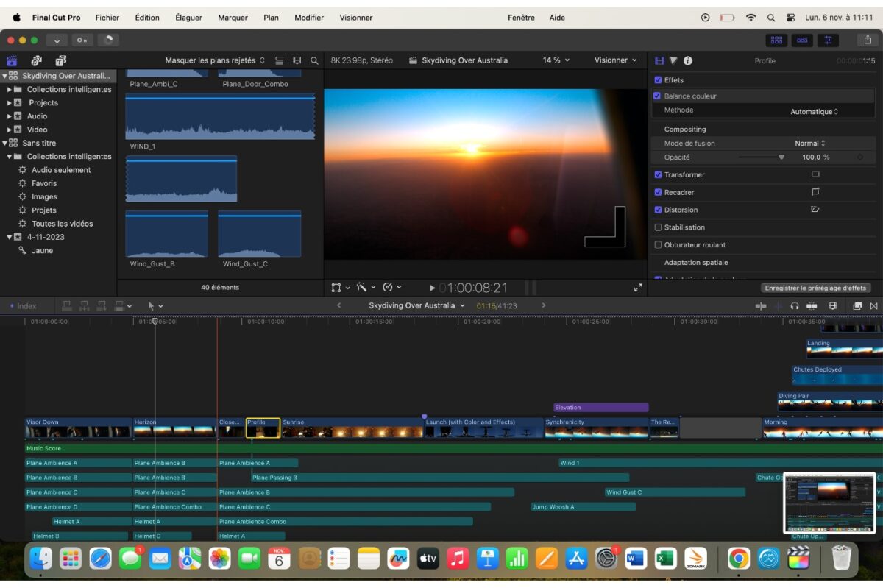Viewport: 883px width, 588px height.
Task: Expand the Projects event triangle
Action: click(9, 103)
